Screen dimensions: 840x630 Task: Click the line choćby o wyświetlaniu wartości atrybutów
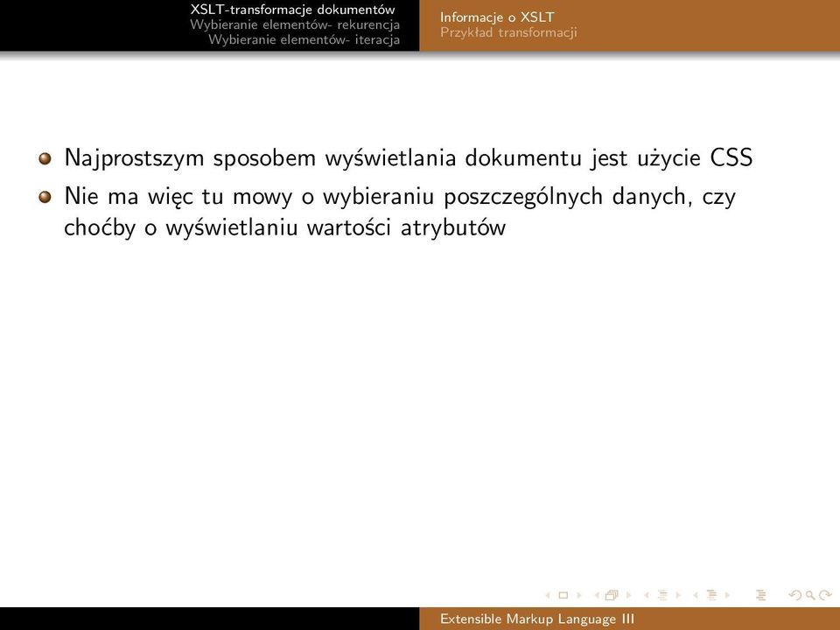(x=284, y=227)
